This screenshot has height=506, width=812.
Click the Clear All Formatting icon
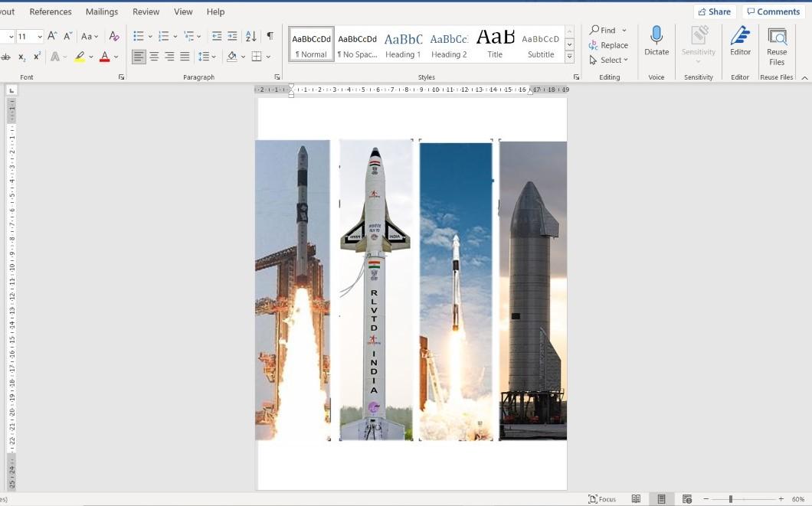(x=114, y=36)
